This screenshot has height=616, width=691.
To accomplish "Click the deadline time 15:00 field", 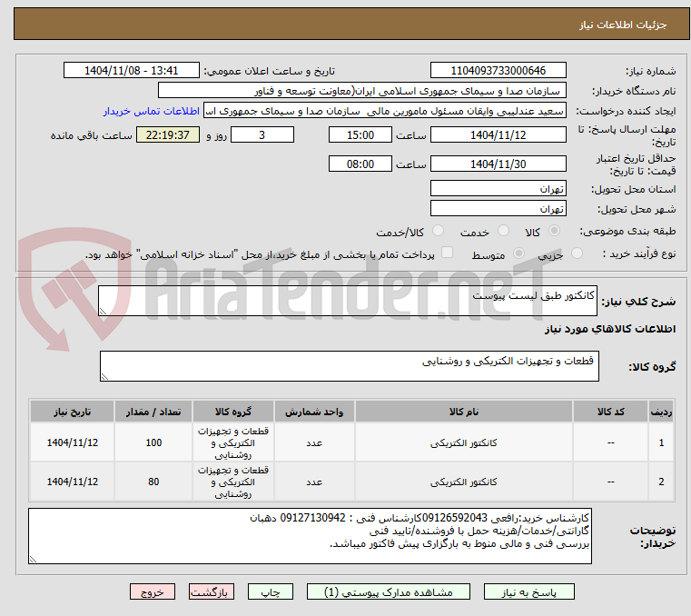I will pos(360,135).
